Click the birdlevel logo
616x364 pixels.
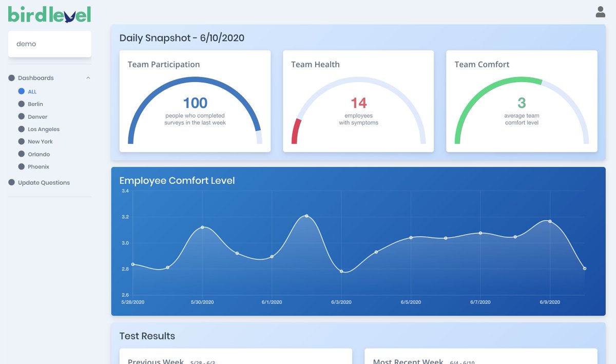49,14
